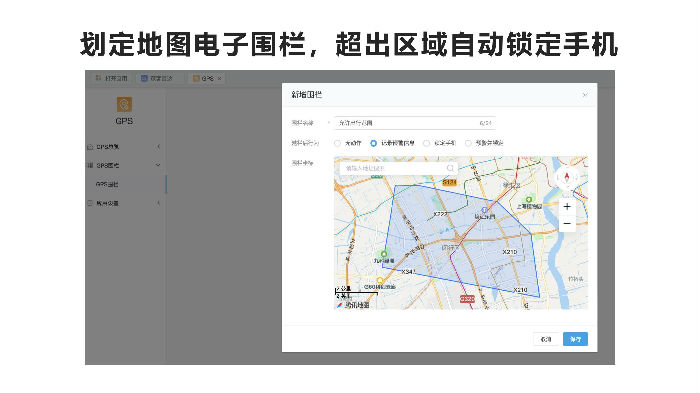The image size is (700, 393).
Task: Choose the third 'lock phone' radio option
Action: click(426, 143)
